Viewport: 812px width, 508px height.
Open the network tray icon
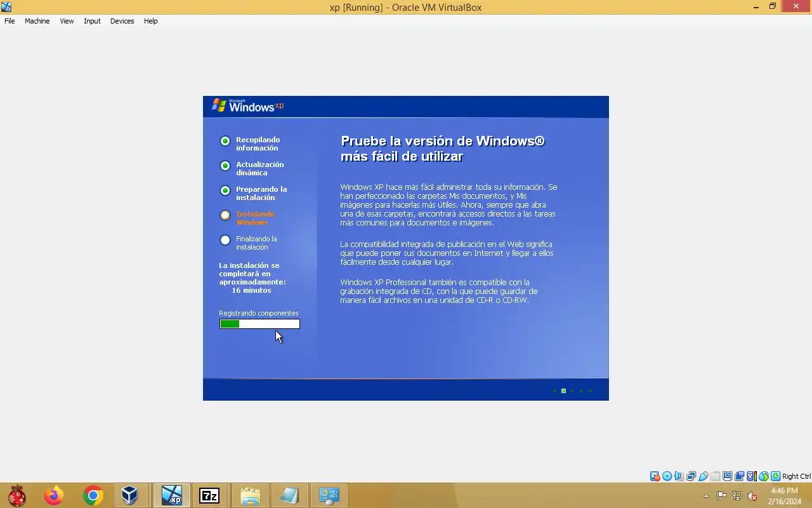[737, 496]
